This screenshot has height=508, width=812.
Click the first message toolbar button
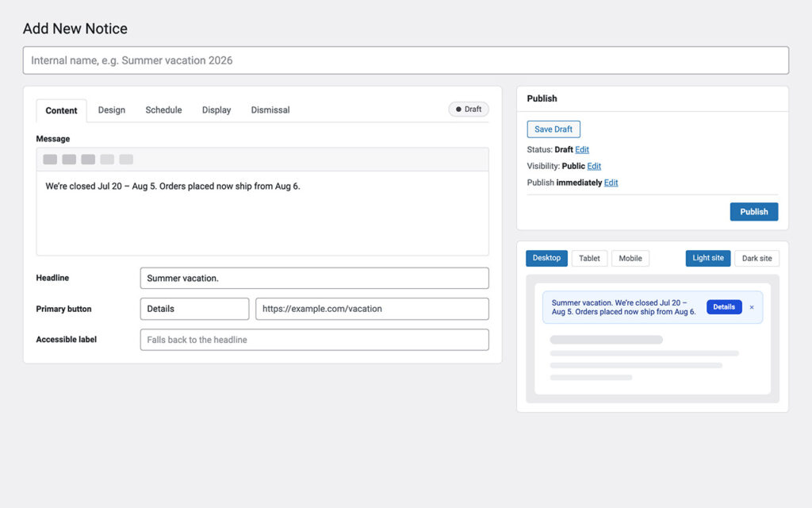click(x=50, y=159)
